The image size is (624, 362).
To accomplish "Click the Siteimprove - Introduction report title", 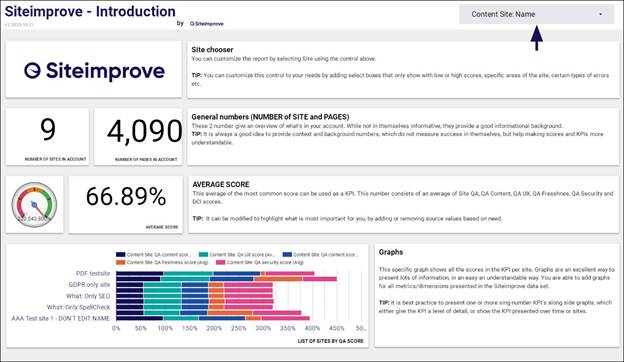I will [90, 12].
